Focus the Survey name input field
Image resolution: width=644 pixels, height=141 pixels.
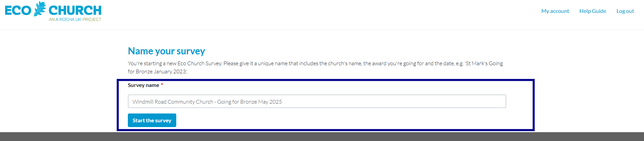pos(317,101)
